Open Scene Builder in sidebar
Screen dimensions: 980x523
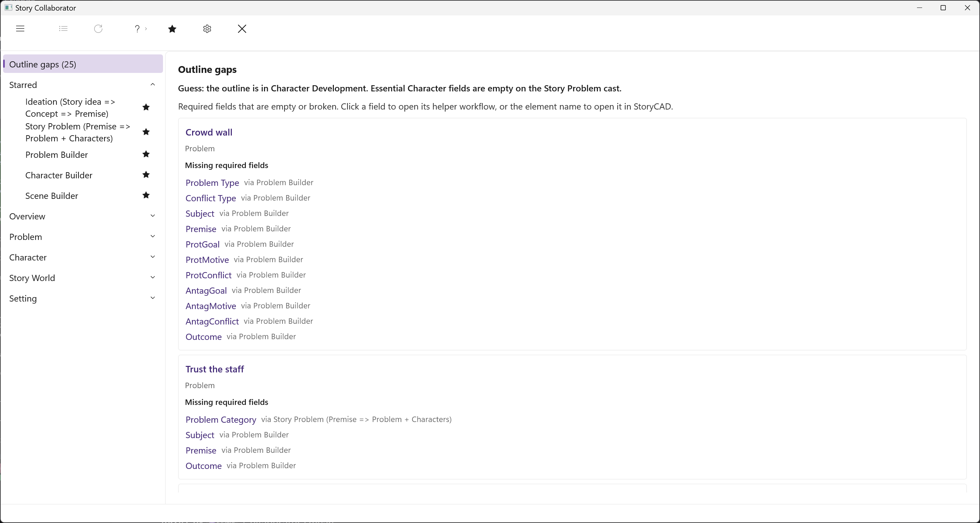52,196
